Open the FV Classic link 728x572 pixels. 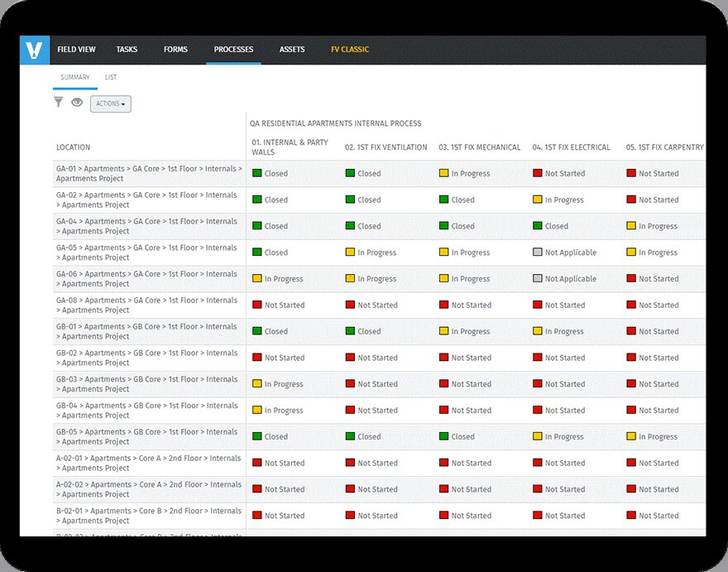pyautogui.click(x=350, y=50)
